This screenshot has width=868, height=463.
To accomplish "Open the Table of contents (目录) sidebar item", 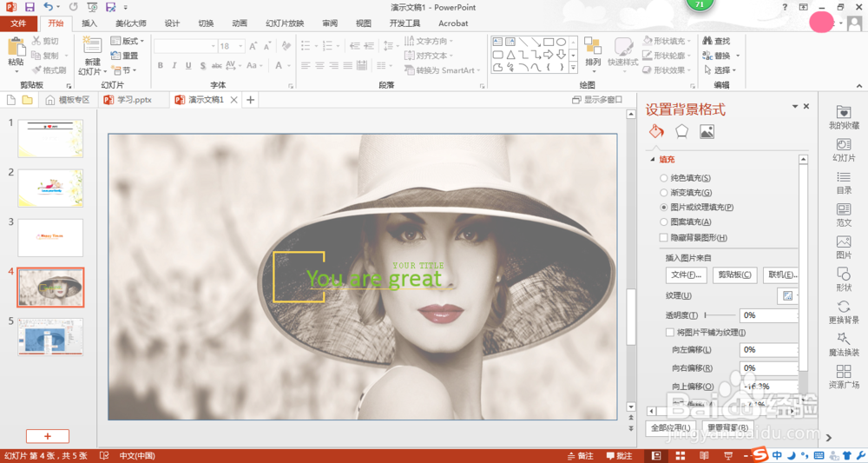I will 844,182.
